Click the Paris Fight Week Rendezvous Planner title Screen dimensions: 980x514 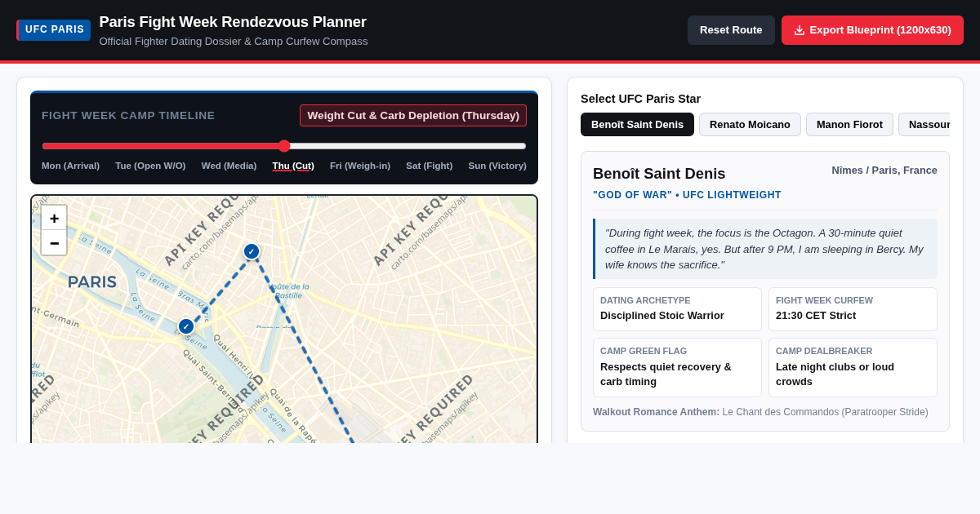233,22
